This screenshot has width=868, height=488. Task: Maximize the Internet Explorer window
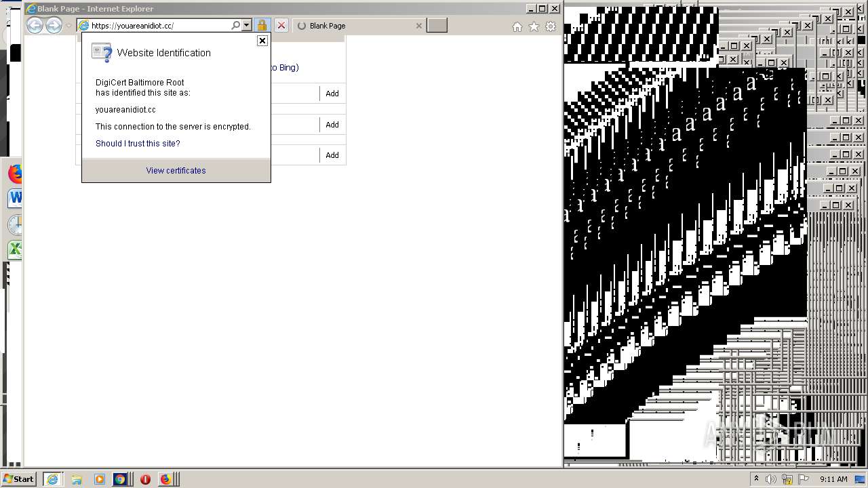(542, 9)
